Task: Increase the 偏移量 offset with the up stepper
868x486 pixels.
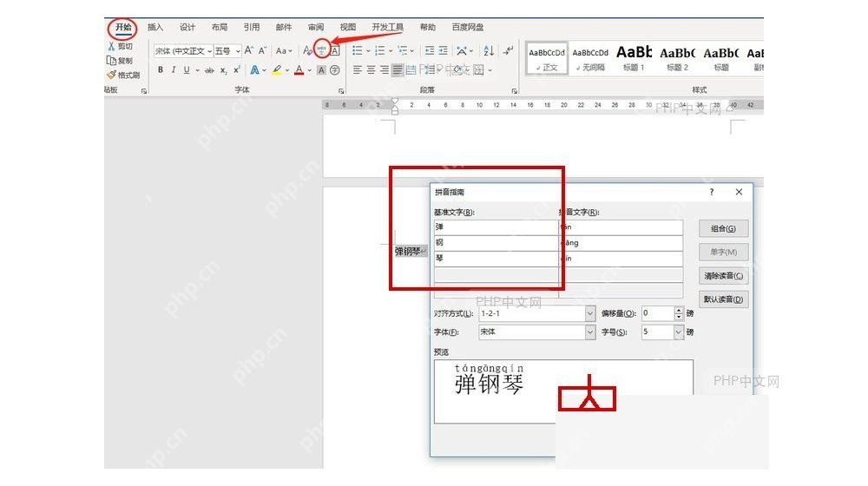Action: pyautogui.click(x=680, y=310)
